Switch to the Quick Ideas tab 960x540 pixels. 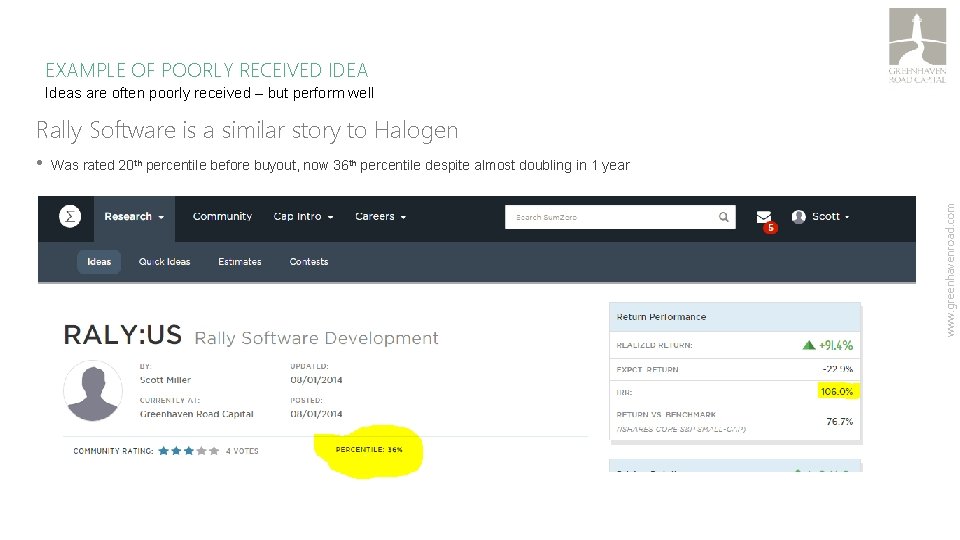tap(164, 261)
